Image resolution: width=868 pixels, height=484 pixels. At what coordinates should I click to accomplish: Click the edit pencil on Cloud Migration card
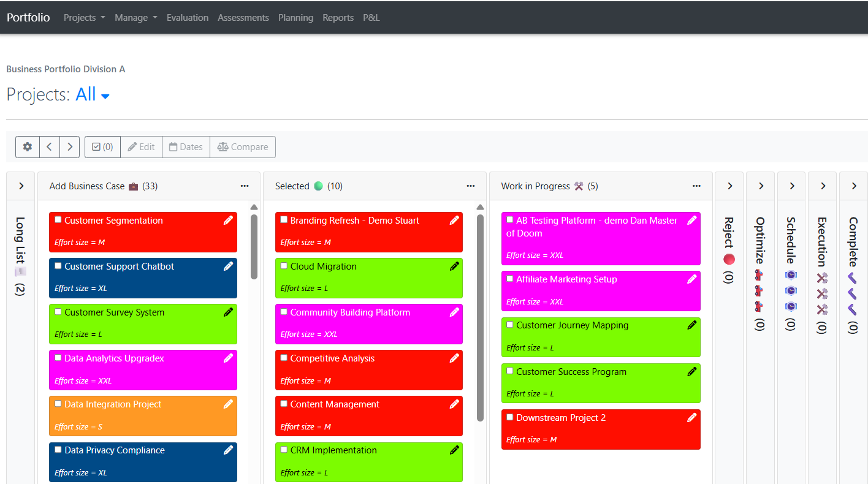(454, 265)
